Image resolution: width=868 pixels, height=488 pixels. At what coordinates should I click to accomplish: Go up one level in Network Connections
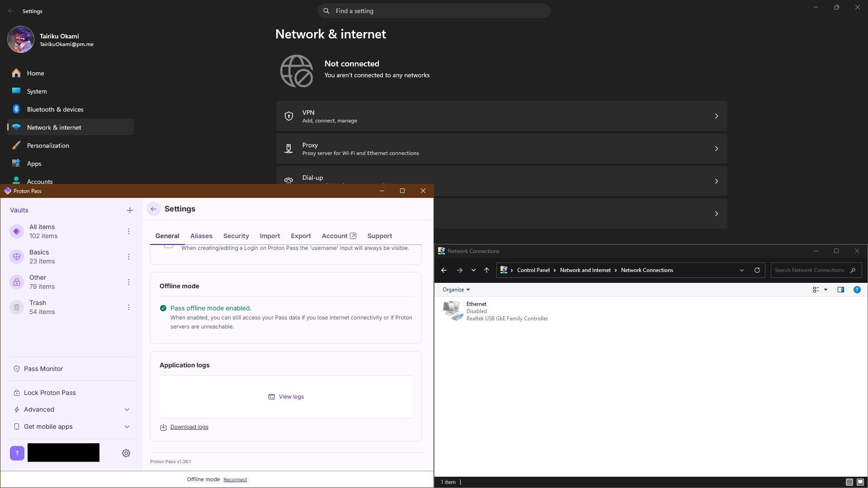(x=486, y=270)
